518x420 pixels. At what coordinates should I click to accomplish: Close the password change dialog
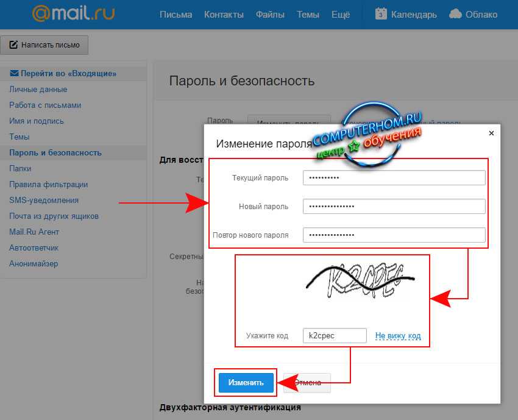coord(492,133)
